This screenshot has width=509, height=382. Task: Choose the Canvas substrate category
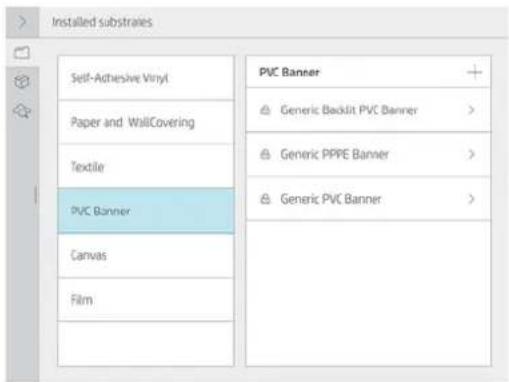[x=146, y=256]
